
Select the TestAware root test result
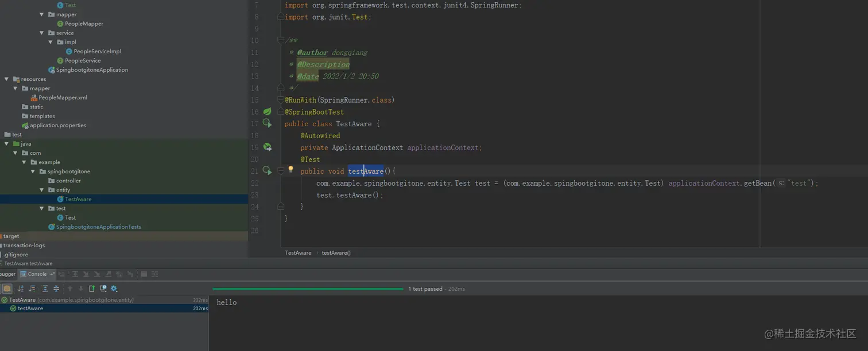coord(104,300)
